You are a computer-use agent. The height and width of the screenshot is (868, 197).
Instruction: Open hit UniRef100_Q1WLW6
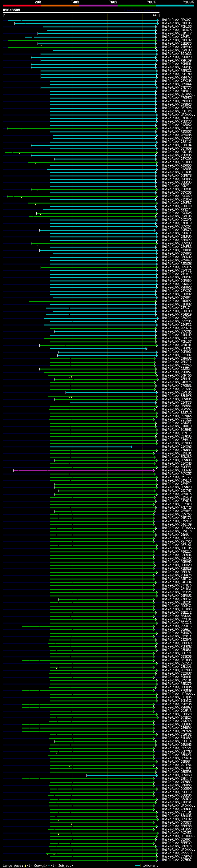point(176,23)
